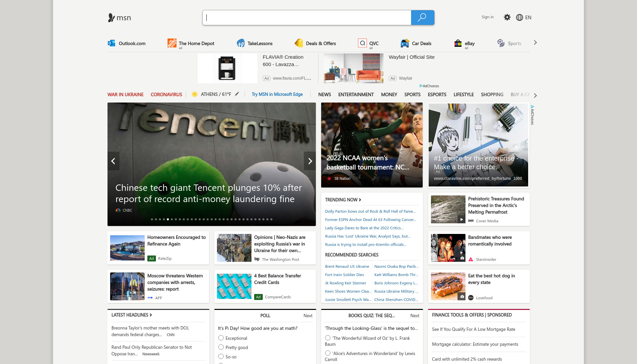This screenshot has width=637, height=364.
Task: Click The Home Depot logo icon
Action: click(x=172, y=43)
